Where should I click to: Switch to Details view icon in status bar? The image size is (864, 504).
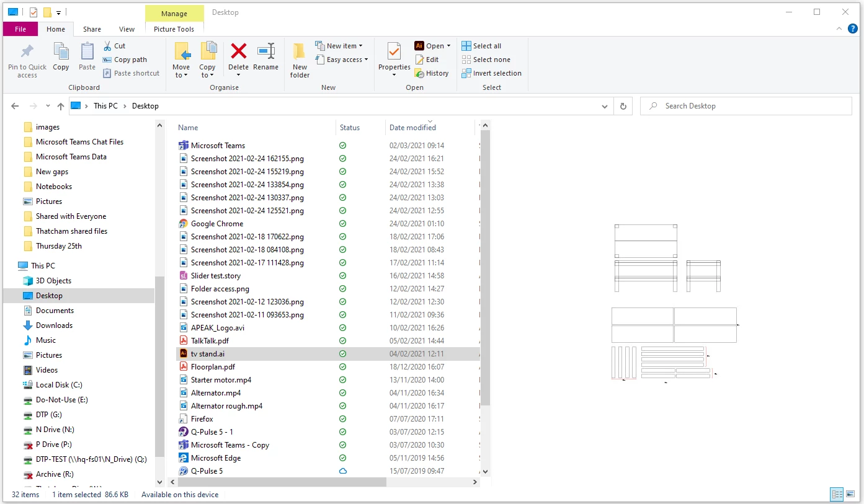pos(837,494)
